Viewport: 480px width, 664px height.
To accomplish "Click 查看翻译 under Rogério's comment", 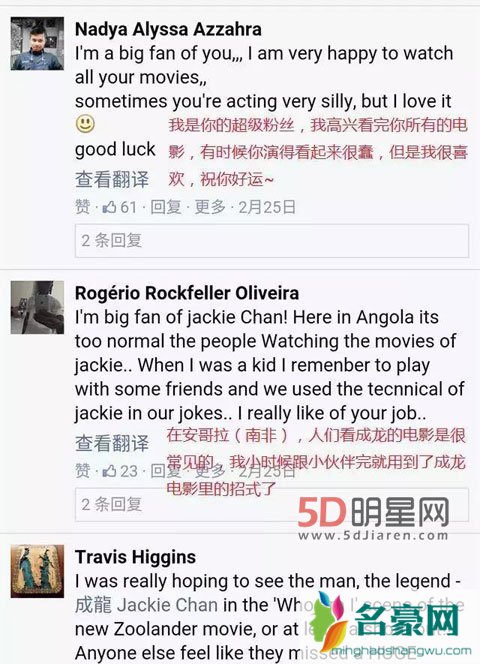I will pyautogui.click(x=112, y=443).
